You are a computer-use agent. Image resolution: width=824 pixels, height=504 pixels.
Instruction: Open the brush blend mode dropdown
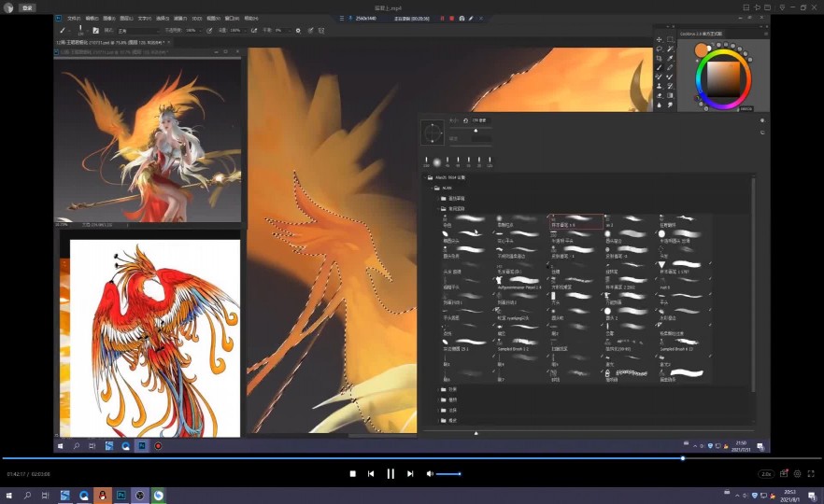[139, 31]
